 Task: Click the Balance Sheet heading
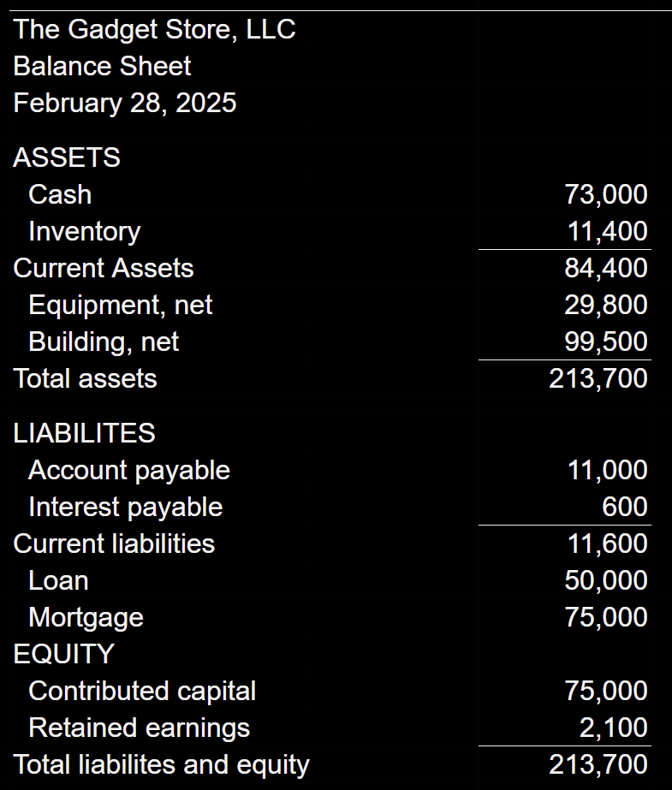(102, 66)
